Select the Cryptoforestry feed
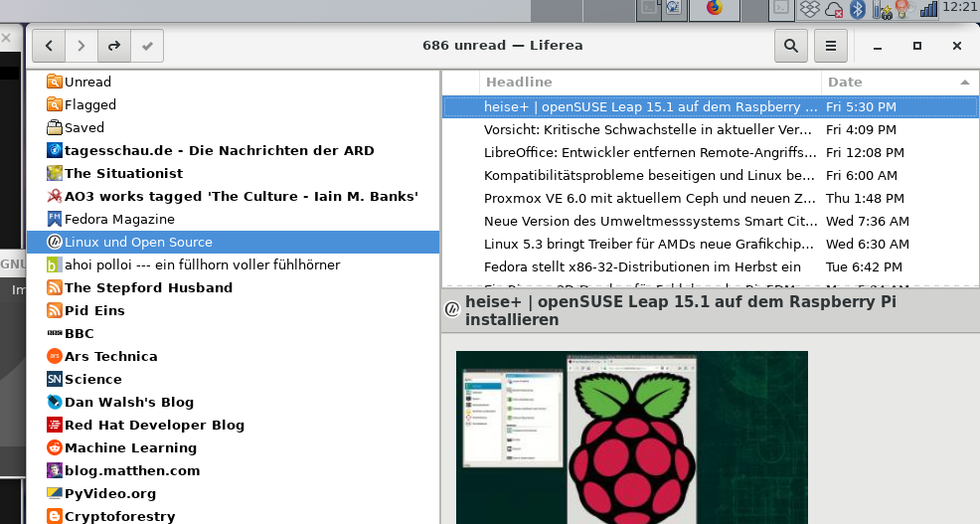980x524 pixels. [233, 516]
